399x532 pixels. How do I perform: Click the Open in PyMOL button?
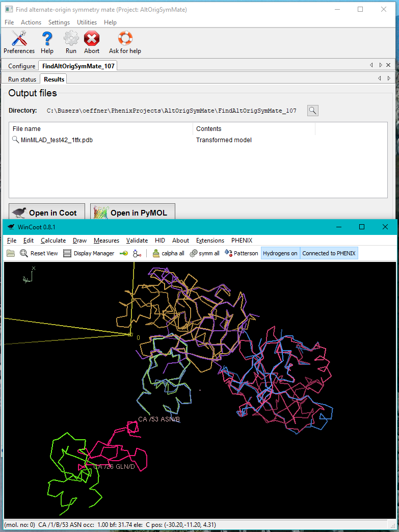click(x=132, y=212)
